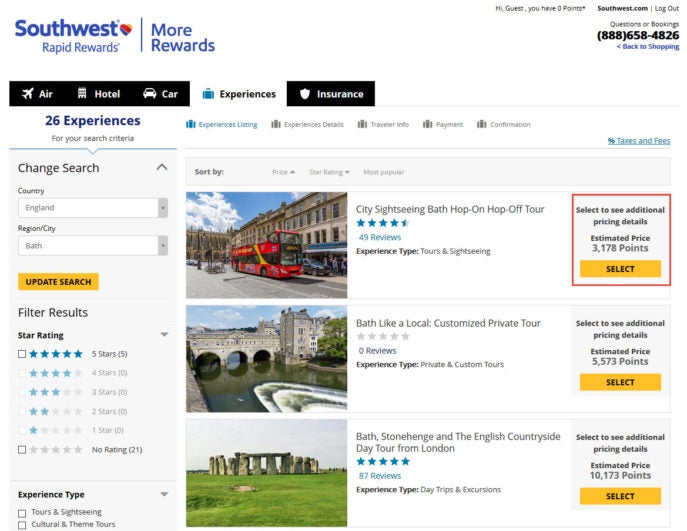The width and height of the screenshot is (687, 531).
Task: Click the suitcase icon beside Experiences
Action: (208, 94)
